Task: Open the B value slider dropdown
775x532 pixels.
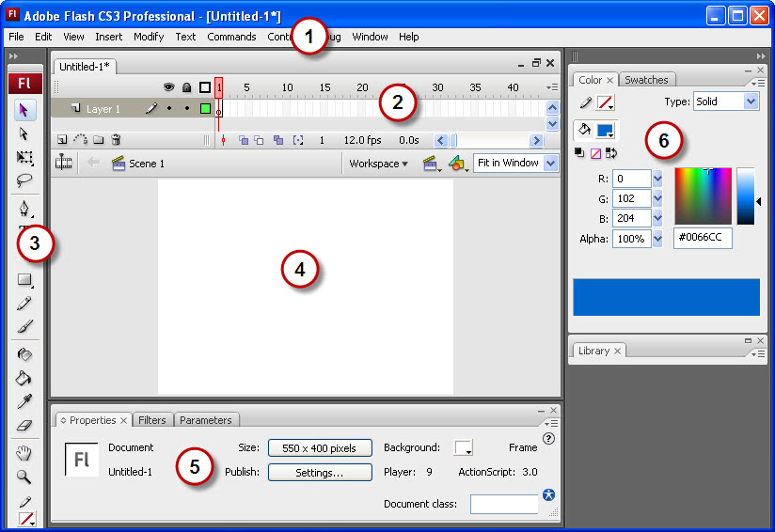Action: 657,218
